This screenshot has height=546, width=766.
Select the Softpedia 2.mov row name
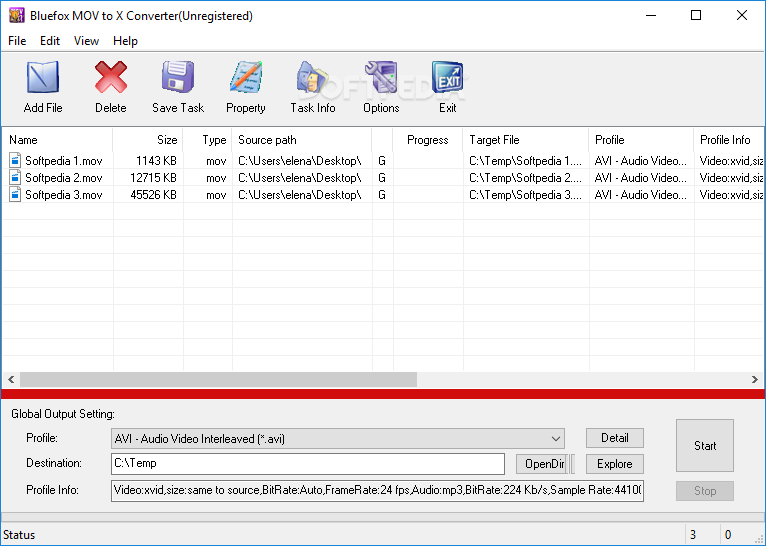64,178
